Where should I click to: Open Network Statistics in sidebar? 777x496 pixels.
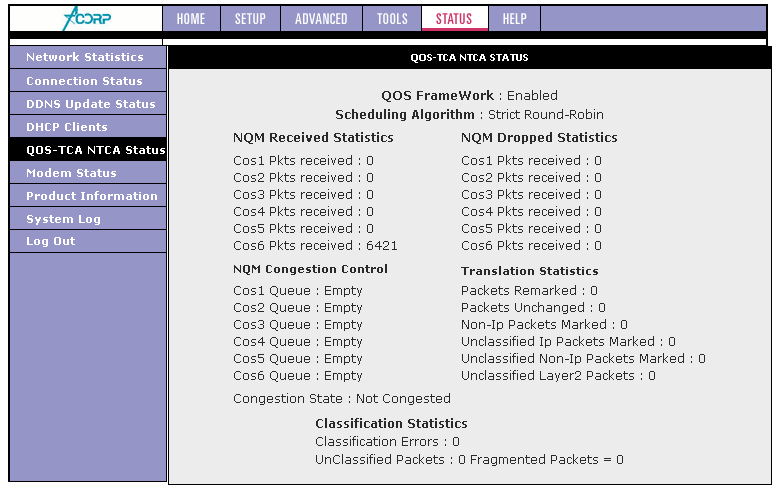[x=88, y=57]
